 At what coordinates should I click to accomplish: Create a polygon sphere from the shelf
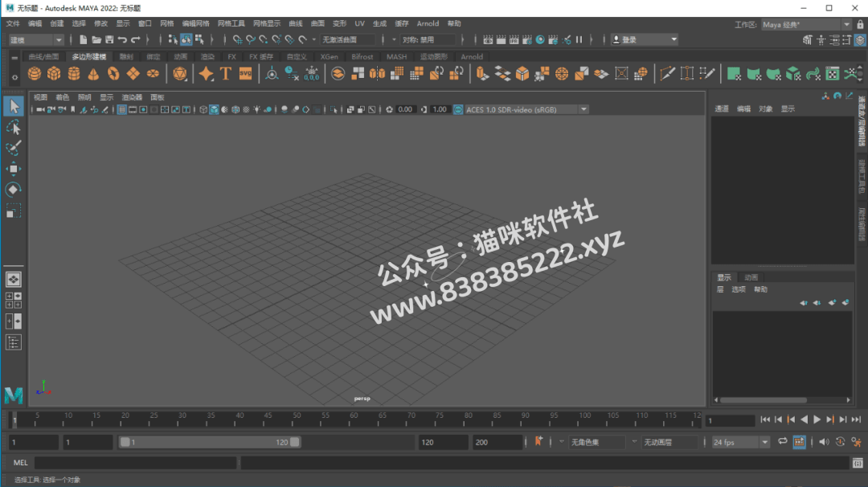point(35,74)
